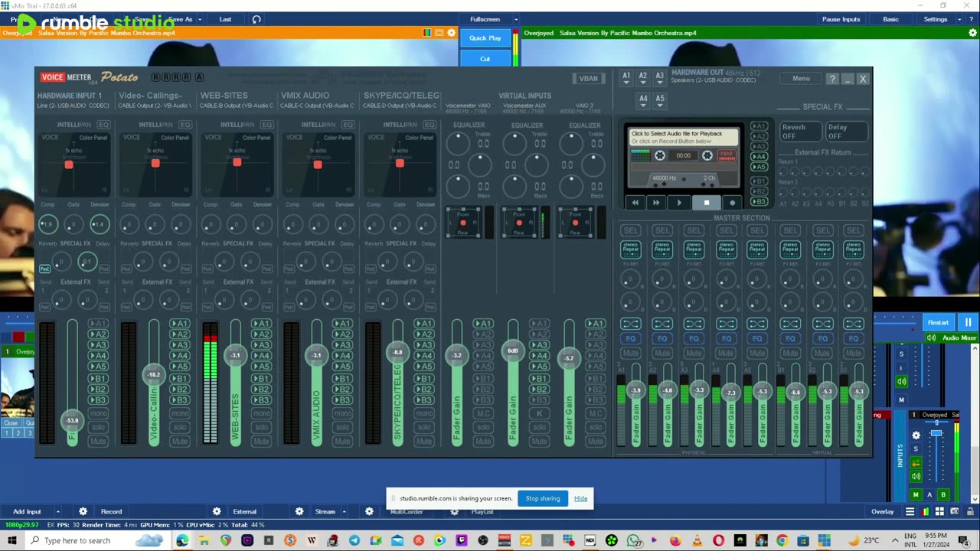Open Voicemeeter help question mark
This screenshot has height=551, width=980.
[x=832, y=79]
